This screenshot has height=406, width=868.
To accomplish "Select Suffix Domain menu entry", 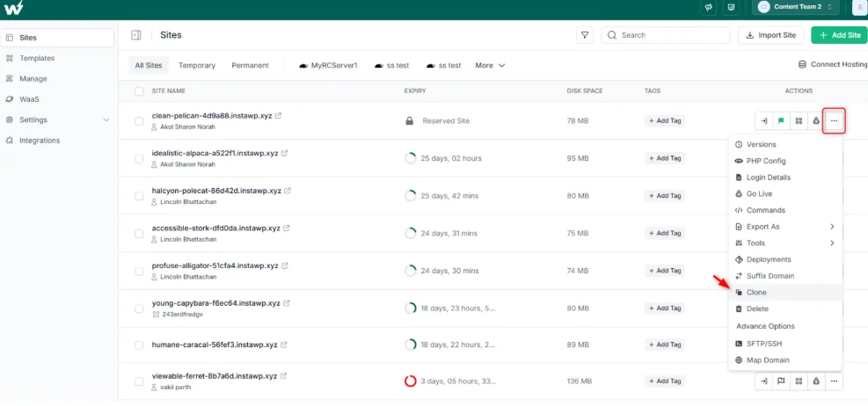I will (x=785, y=276).
